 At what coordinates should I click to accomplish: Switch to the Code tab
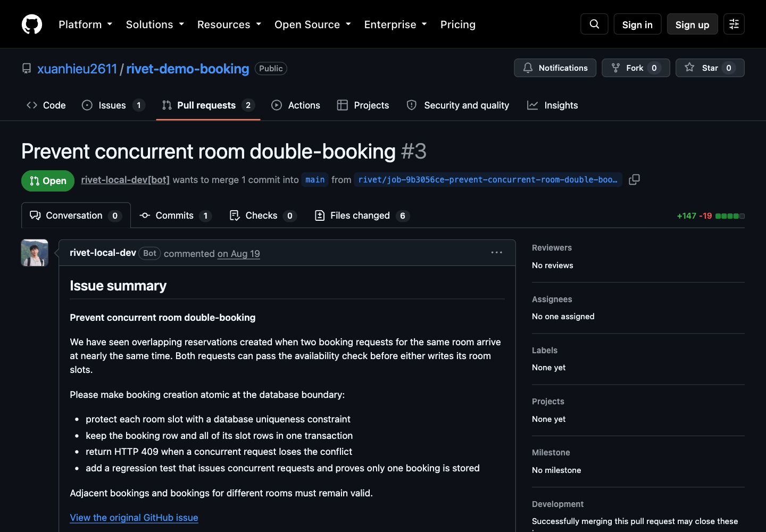pyautogui.click(x=46, y=105)
